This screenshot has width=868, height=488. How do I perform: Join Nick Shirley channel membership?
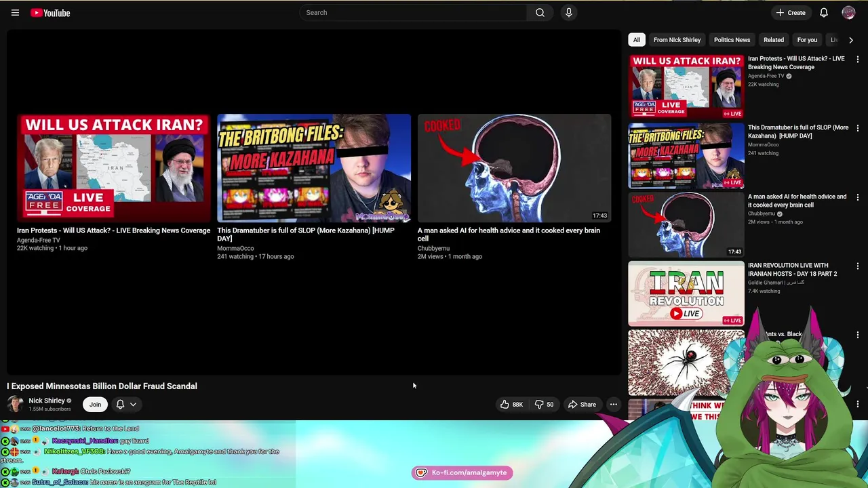[95, 405]
